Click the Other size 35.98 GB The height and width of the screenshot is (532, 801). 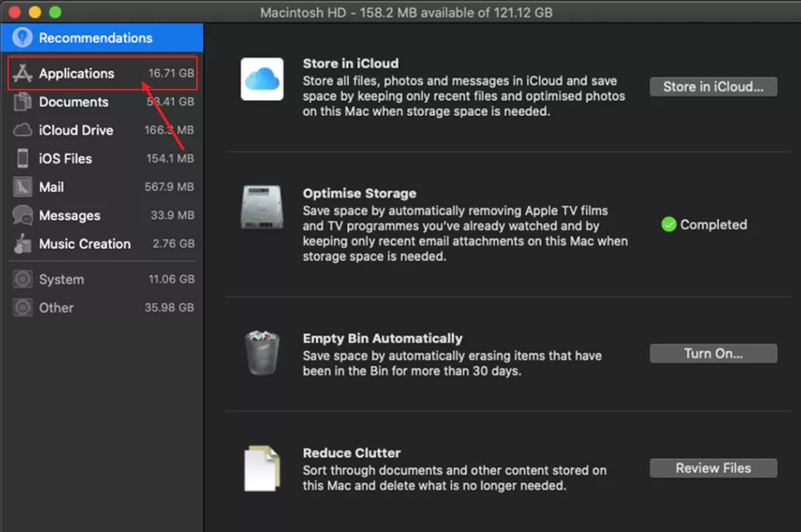point(169,307)
